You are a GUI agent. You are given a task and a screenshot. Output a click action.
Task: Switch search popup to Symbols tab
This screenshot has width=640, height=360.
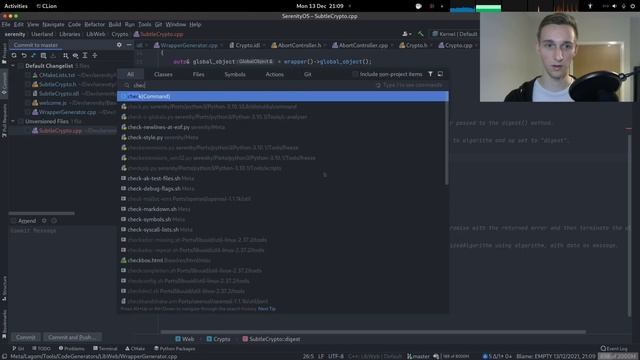click(235, 74)
